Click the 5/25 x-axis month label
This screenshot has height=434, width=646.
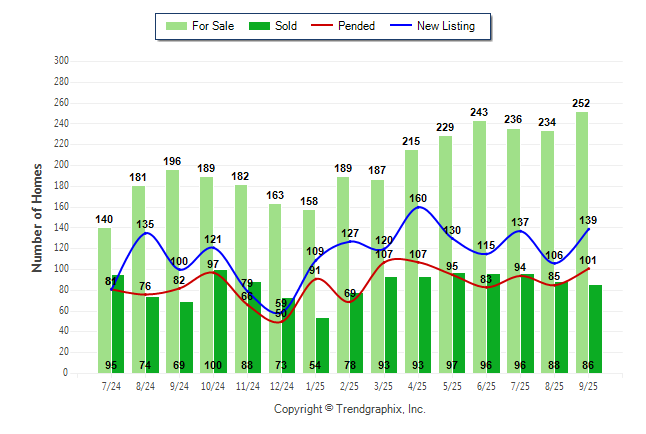pyautogui.click(x=451, y=386)
